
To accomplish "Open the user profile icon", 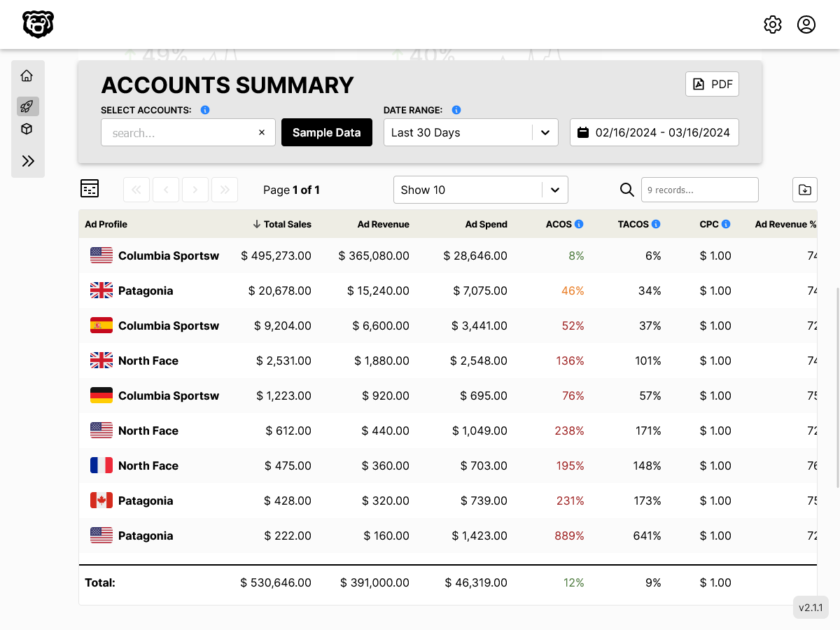I will (806, 24).
